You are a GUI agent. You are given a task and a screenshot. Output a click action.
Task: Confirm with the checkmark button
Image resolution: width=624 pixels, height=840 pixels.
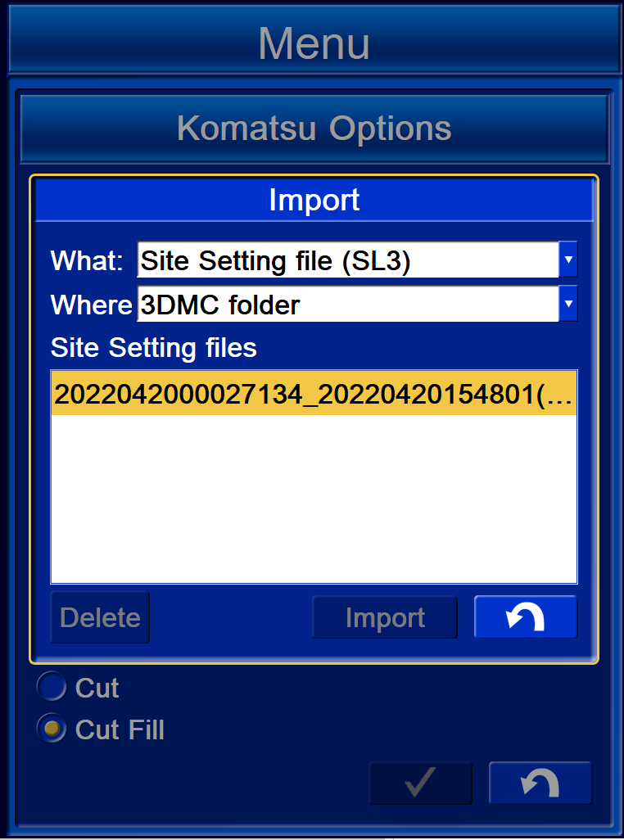(x=420, y=783)
